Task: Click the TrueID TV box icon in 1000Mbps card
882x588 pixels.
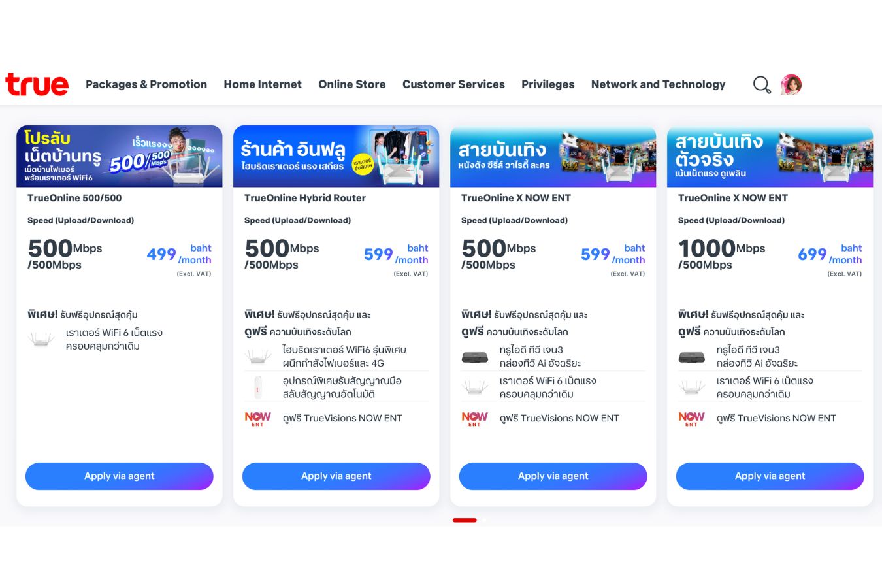Action: [x=691, y=357]
